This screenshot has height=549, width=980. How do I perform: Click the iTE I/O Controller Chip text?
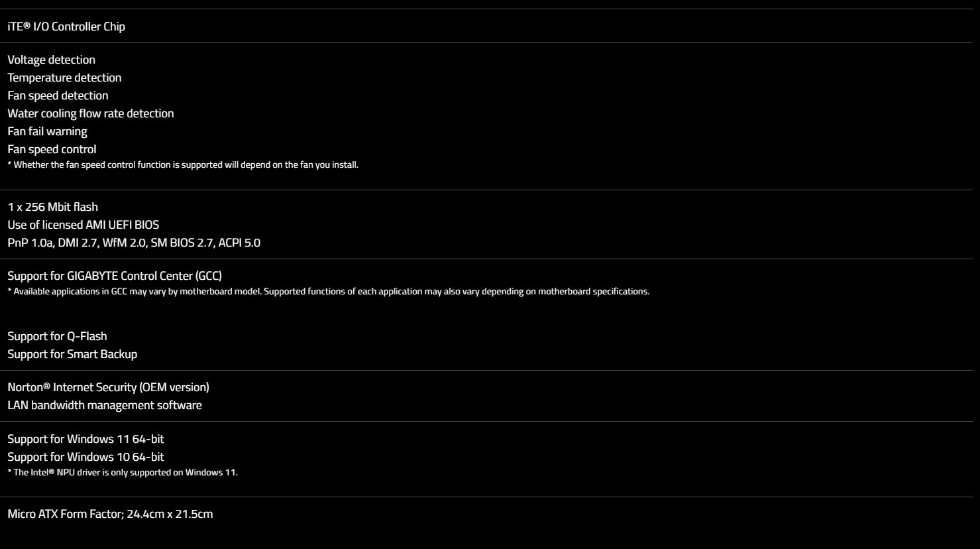(x=66, y=27)
